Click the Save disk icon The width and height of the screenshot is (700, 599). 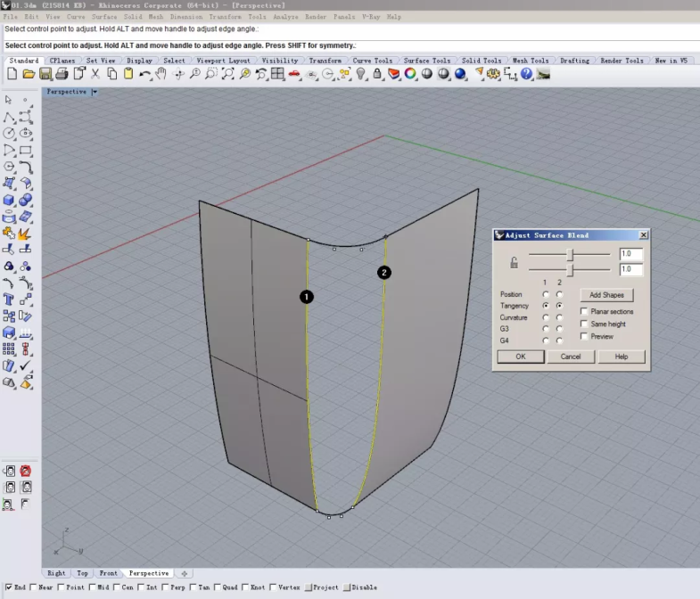click(46, 74)
